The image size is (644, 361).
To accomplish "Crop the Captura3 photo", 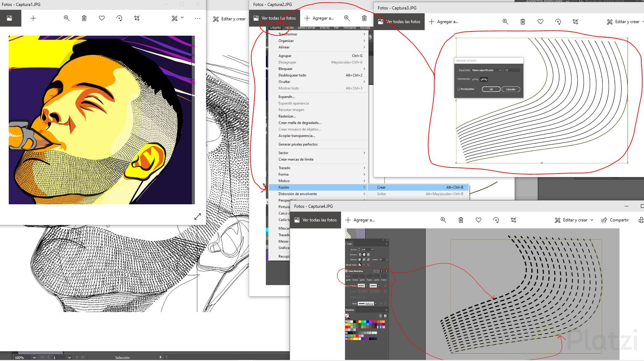I will (x=575, y=22).
